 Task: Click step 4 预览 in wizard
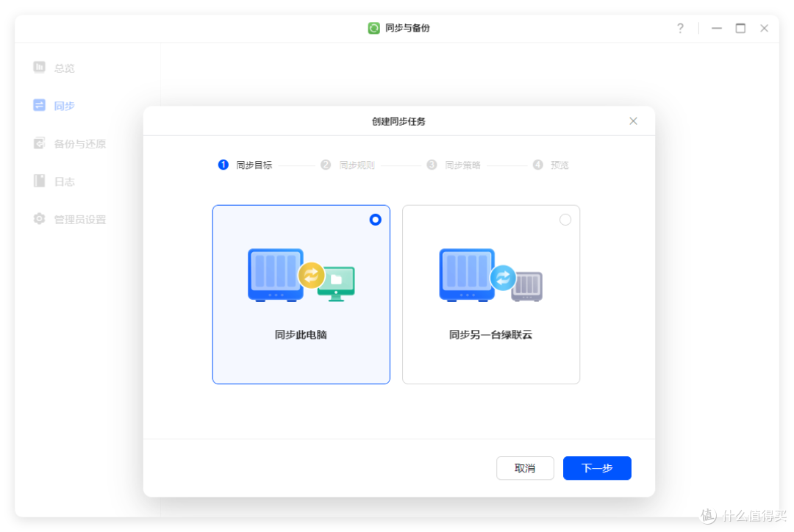click(551, 165)
